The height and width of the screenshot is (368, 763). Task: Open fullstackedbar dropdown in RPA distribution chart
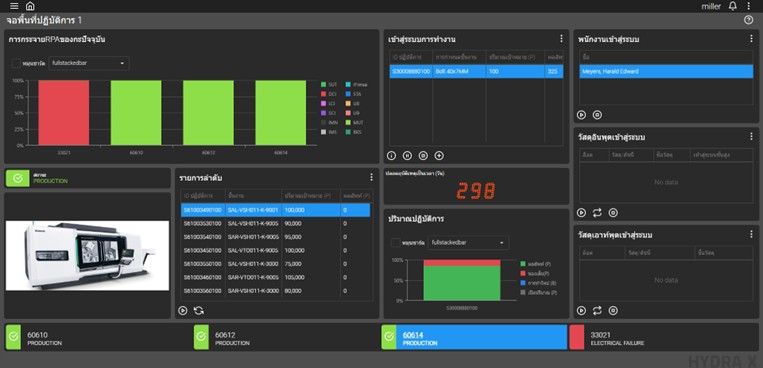(89, 63)
